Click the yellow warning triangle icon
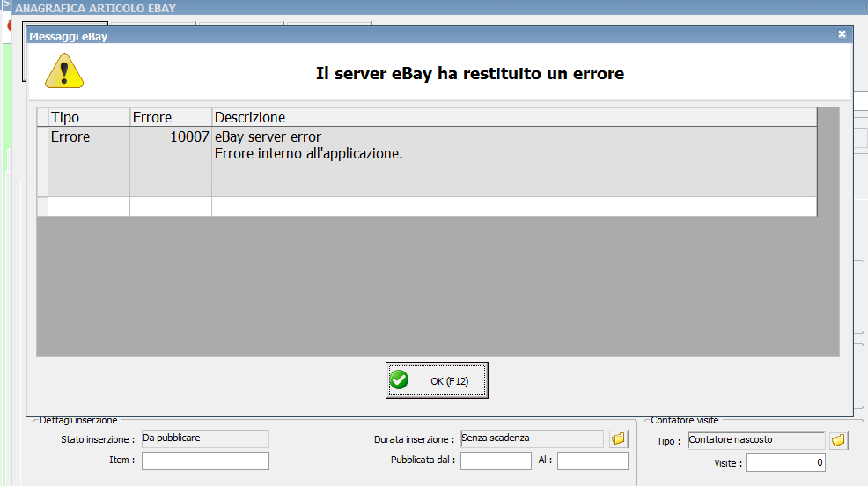The height and width of the screenshot is (486, 868). 64,70
